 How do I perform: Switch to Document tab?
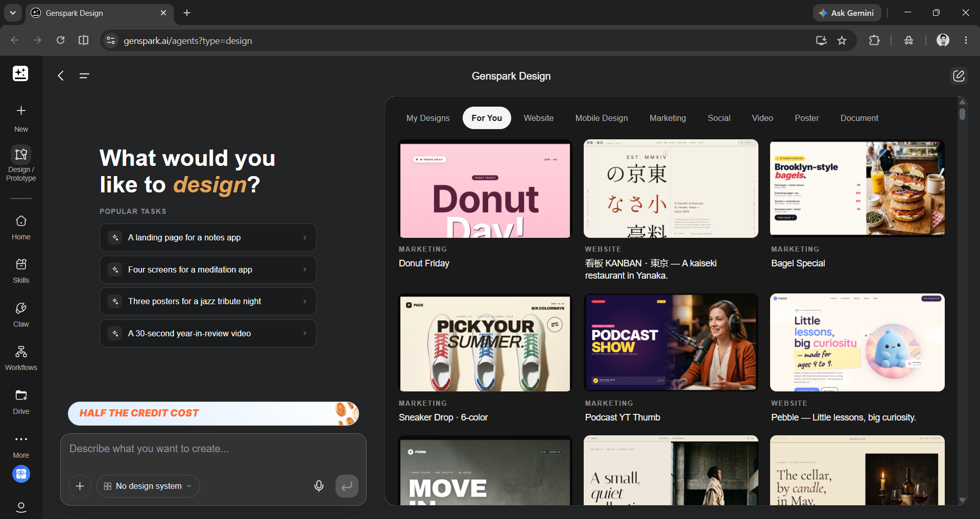859,118
